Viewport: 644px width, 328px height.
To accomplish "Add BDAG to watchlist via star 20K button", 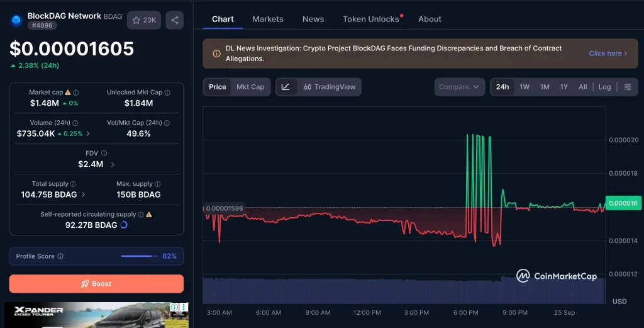I will click(x=144, y=20).
